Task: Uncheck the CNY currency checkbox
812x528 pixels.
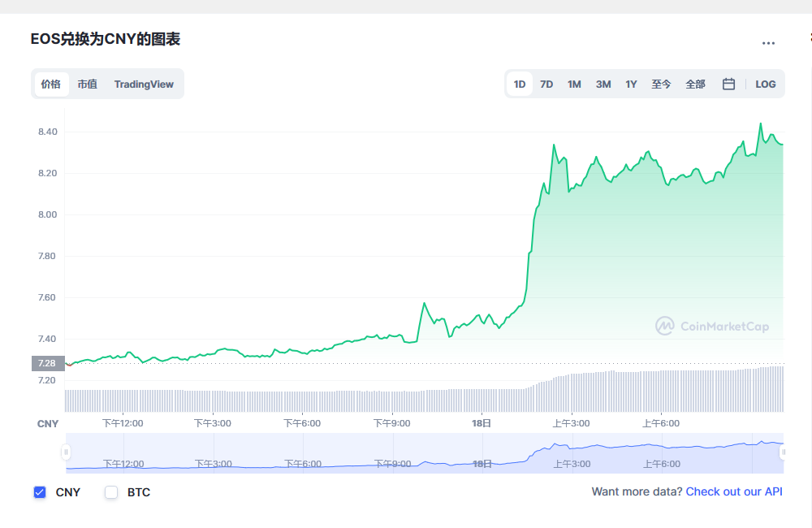Action: (40, 492)
